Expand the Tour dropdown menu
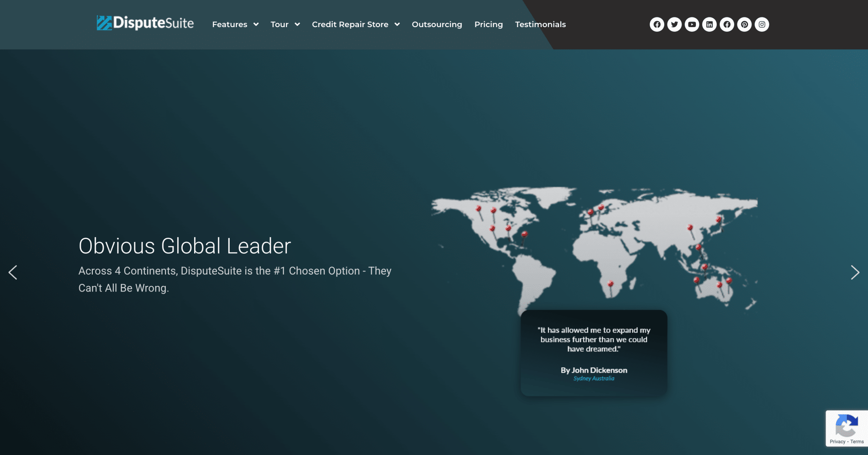 tap(285, 25)
